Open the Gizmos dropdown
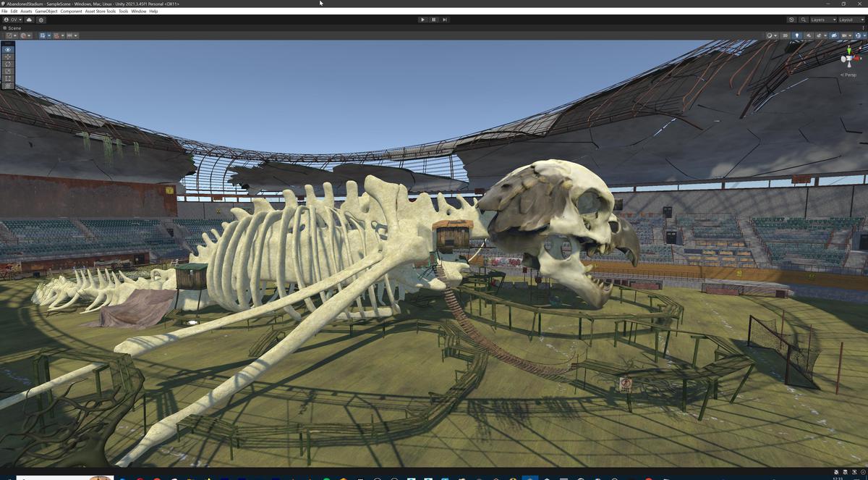 (x=845, y=35)
